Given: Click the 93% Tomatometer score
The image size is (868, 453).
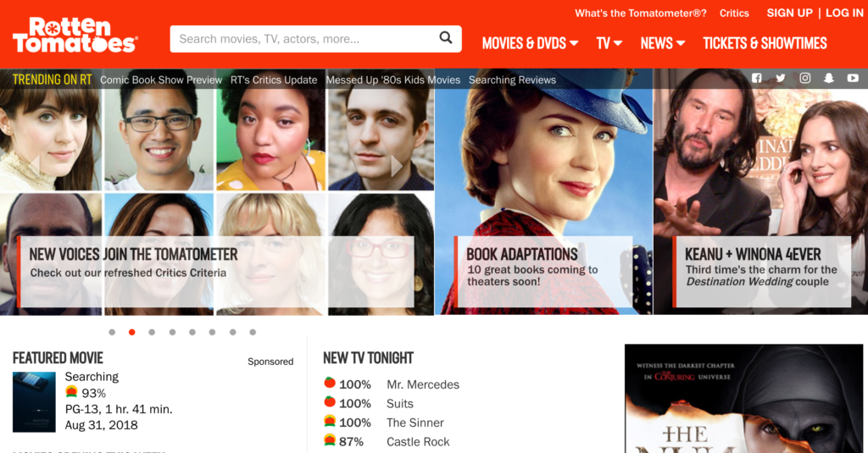Looking at the screenshot, I should pyautogui.click(x=93, y=393).
